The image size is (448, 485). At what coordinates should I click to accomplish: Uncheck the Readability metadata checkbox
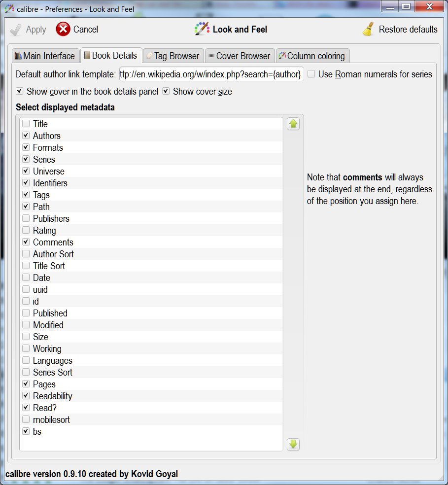coord(26,396)
